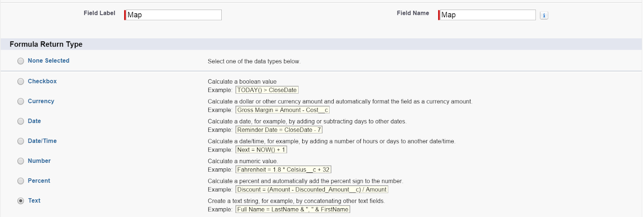Click the Date/Time label

[42, 141]
